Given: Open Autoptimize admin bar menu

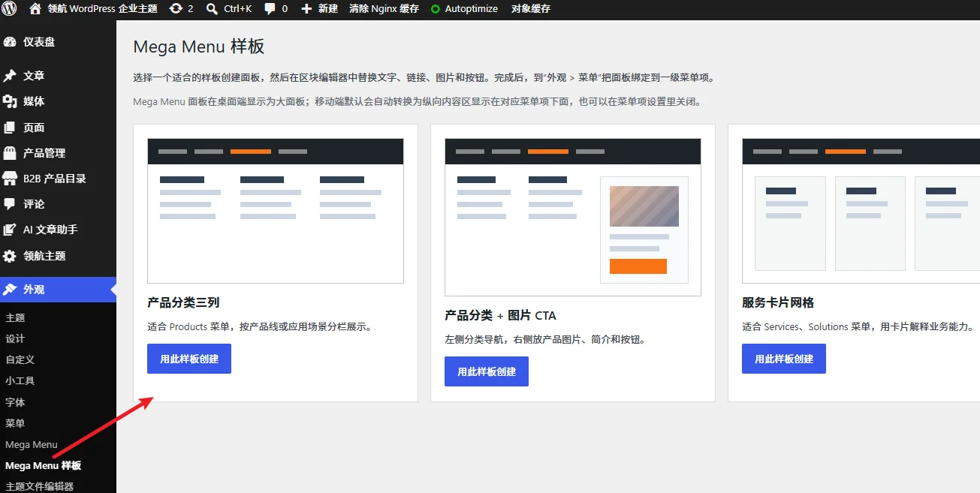Looking at the screenshot, I should pos(471,9).
